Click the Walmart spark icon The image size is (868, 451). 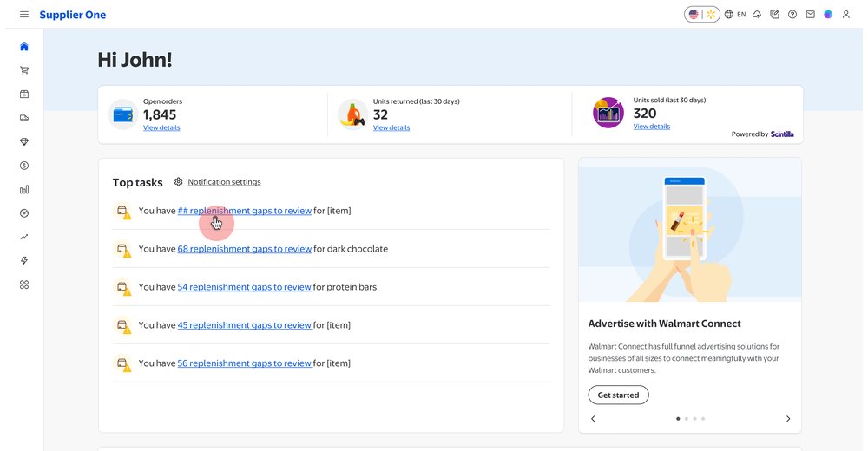point(711,15)
